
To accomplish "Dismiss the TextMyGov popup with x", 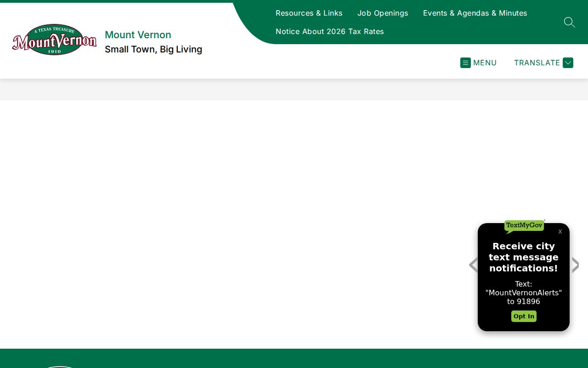I will tap(560, 231).
